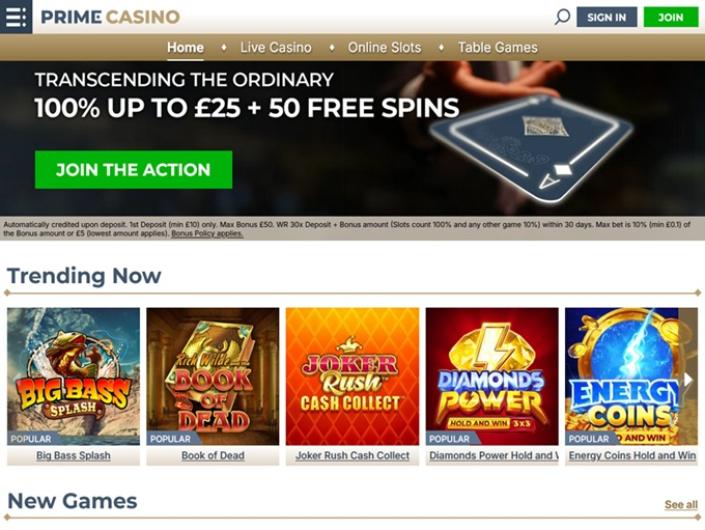
Task: Follow the Book of Dead title link
Action: pyautogui.click(x=213, y=455)
